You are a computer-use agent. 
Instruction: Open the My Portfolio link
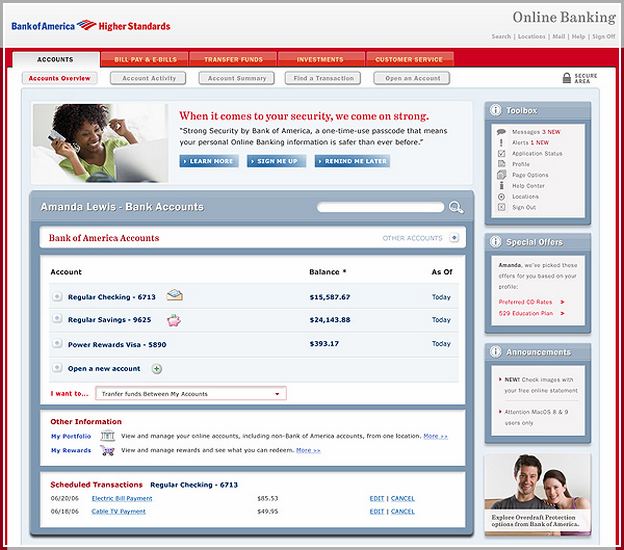(x=71, y=436)
